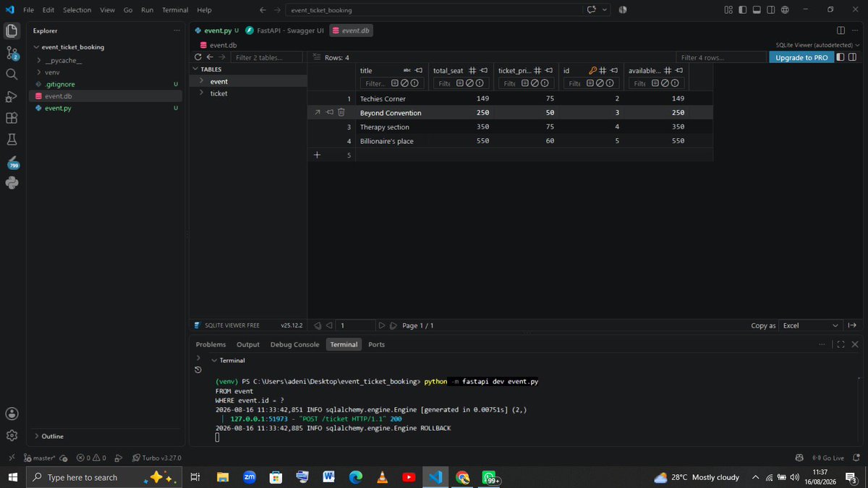Go to next page in SQLite viewer
The height and width of the screenshot is (488, 868).
click(x=382, y=325)
